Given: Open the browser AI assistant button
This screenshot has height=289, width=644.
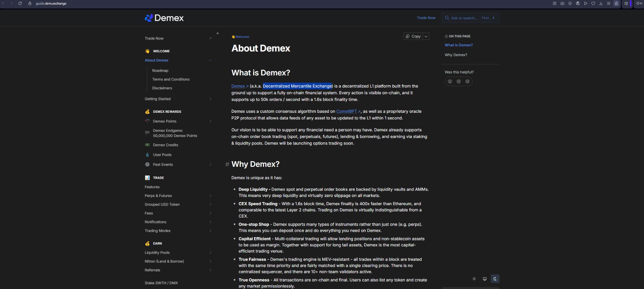Looking at the screenshot, I should click(639, 3).
